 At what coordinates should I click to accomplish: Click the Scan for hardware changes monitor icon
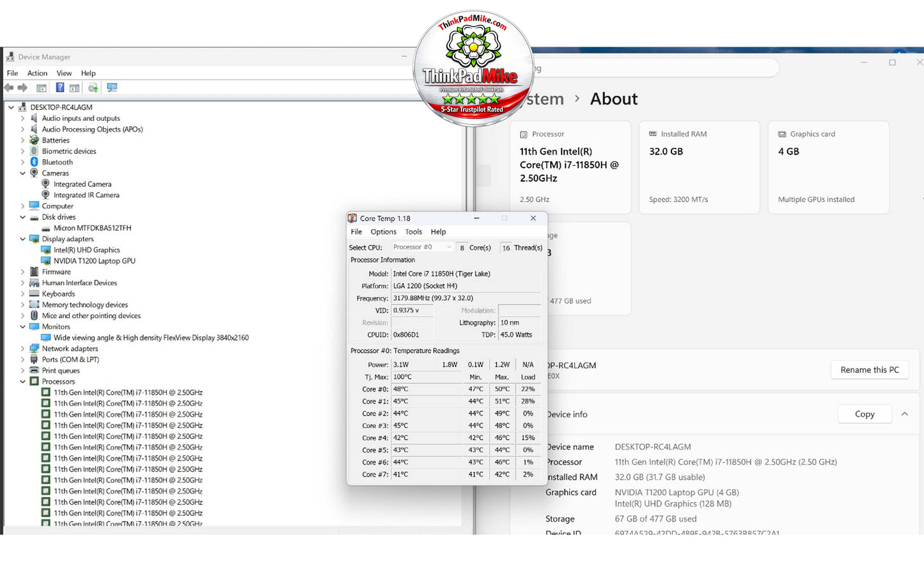click(112, 88)
